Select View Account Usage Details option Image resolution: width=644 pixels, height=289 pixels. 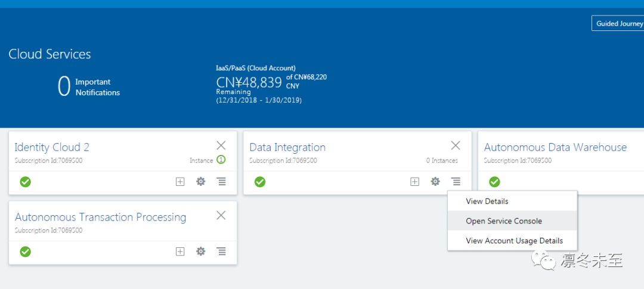click(x=514, y=241)
